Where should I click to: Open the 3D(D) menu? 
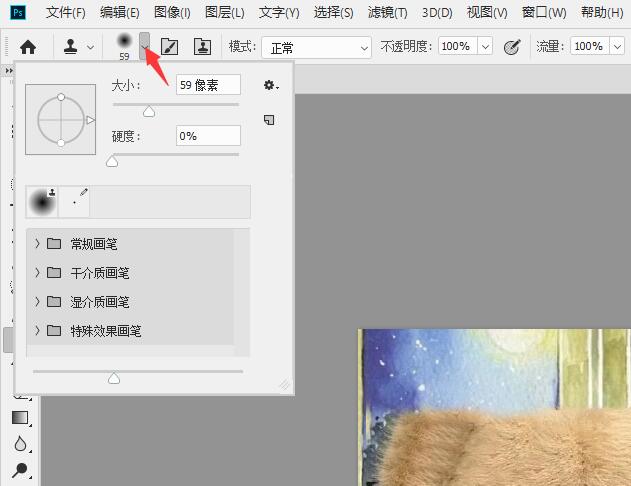coord(437,13)
